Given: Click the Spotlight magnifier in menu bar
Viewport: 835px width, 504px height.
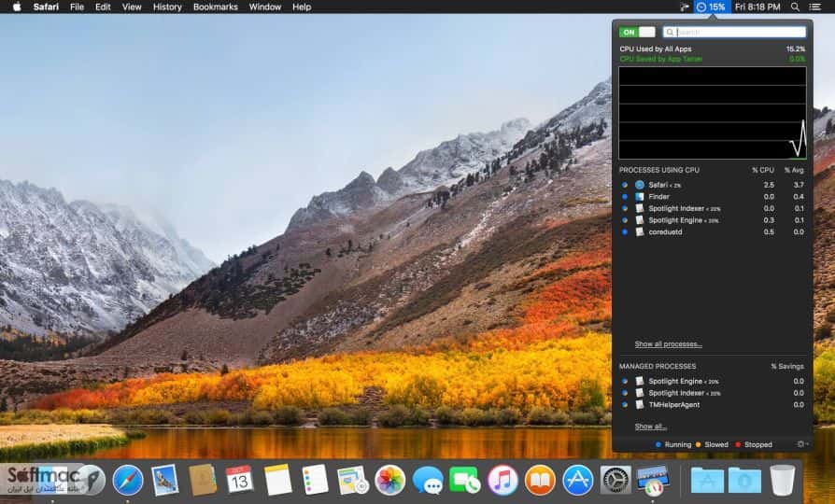Looking at the screenshot, I should (795, 7).
